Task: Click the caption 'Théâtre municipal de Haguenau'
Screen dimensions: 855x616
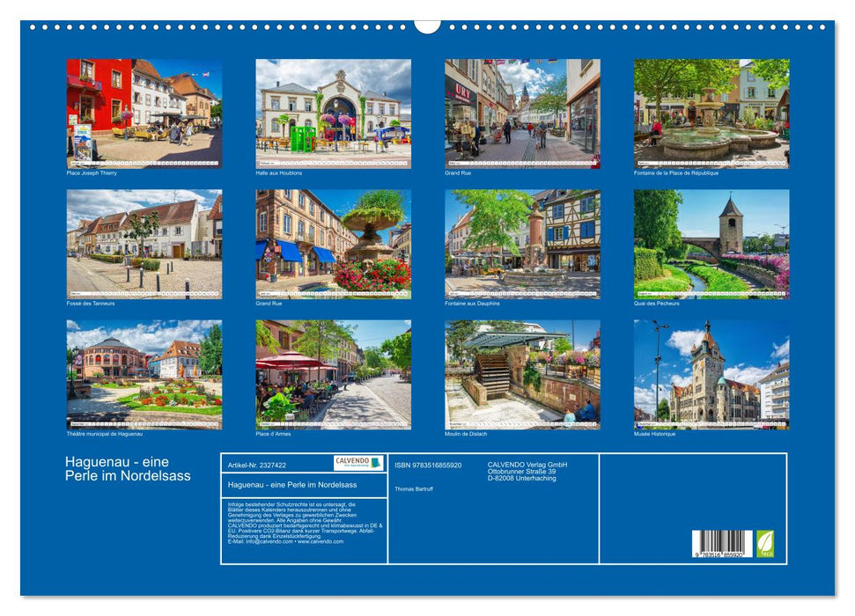Action: click(105, 434)
